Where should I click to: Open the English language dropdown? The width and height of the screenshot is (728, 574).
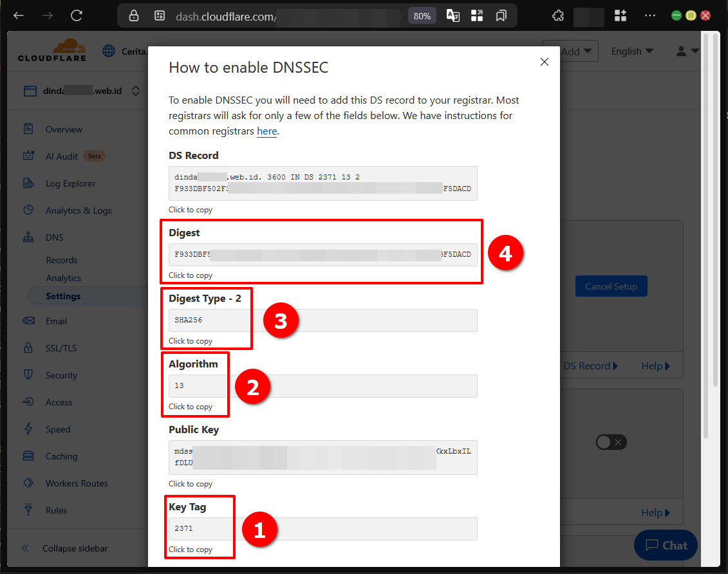click(632, 51)
